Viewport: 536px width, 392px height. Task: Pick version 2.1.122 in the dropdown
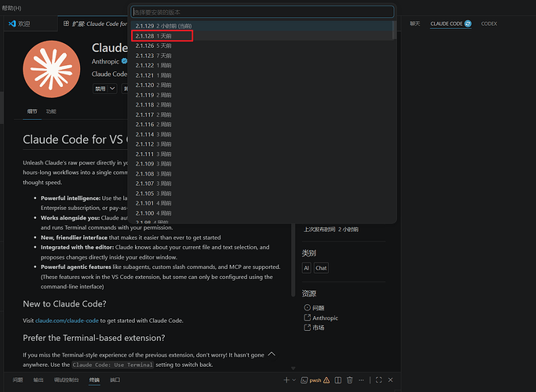[262, 66]
